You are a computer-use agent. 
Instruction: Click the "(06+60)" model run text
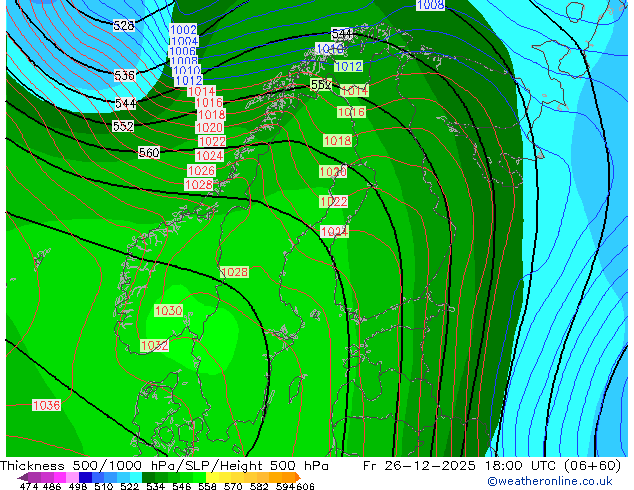pyautogui.click(x=592, y=466)
